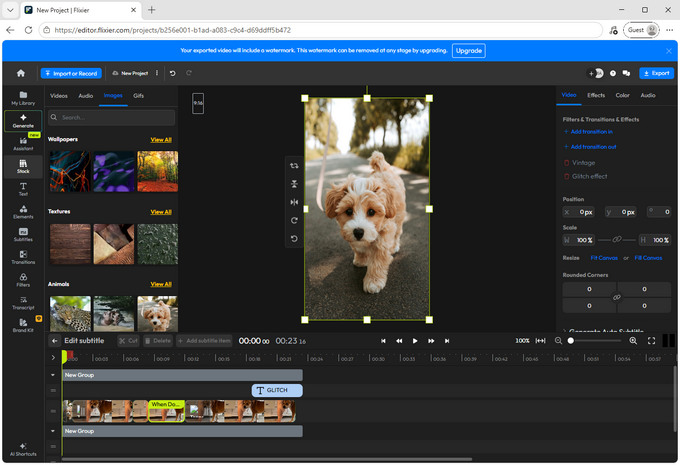Open the Assistant sidebar item
This screenshot has width=680, height=465.
(23, 144)
